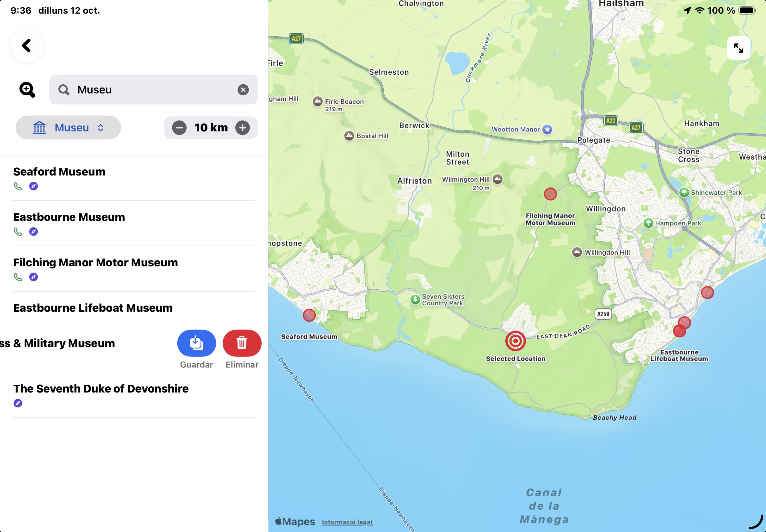Tap the Selected Location target marker
The image size is (766, 532).
point(515,341)
